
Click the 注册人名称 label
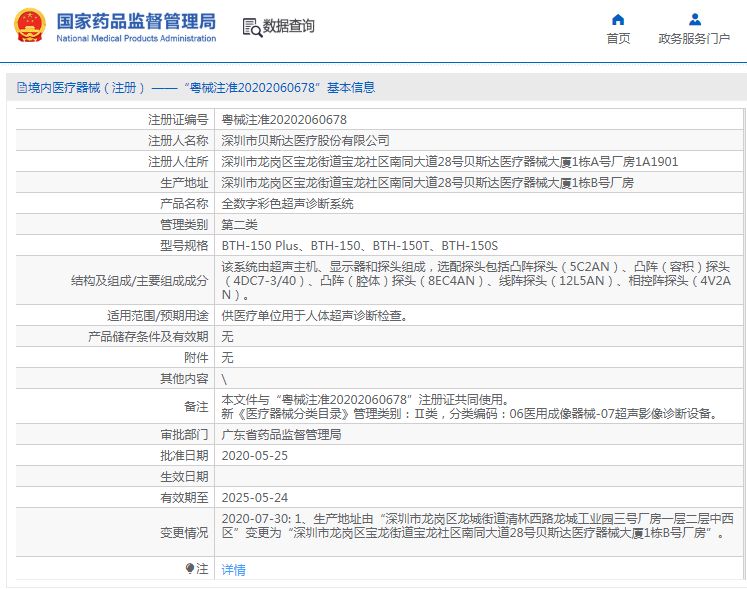[x=178, y=141]
